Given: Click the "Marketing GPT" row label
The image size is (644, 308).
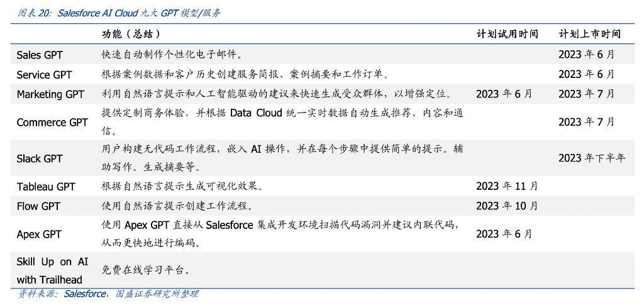Looking at the screenshot, I should tap(50, 94).
